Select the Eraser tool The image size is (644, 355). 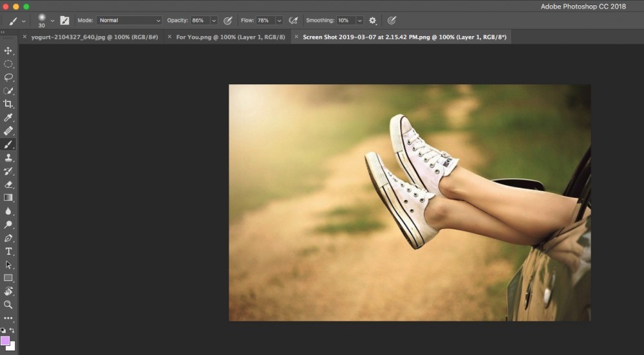8,185
